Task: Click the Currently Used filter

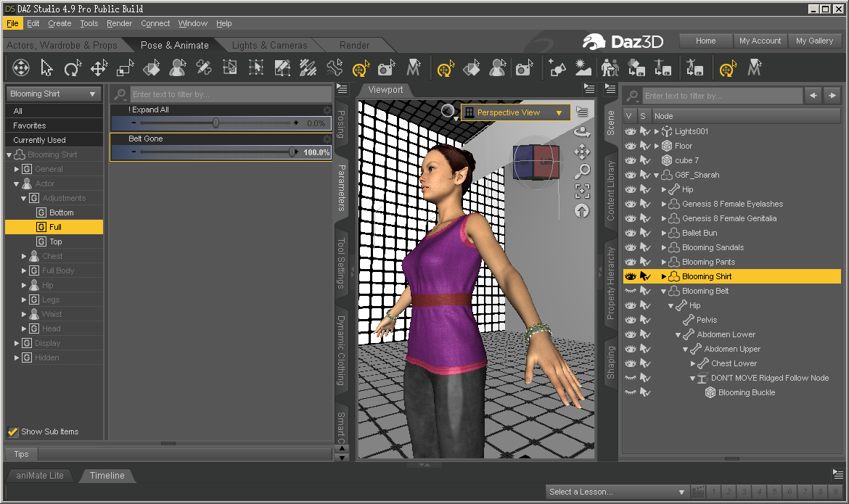Action: pos(39,140)
